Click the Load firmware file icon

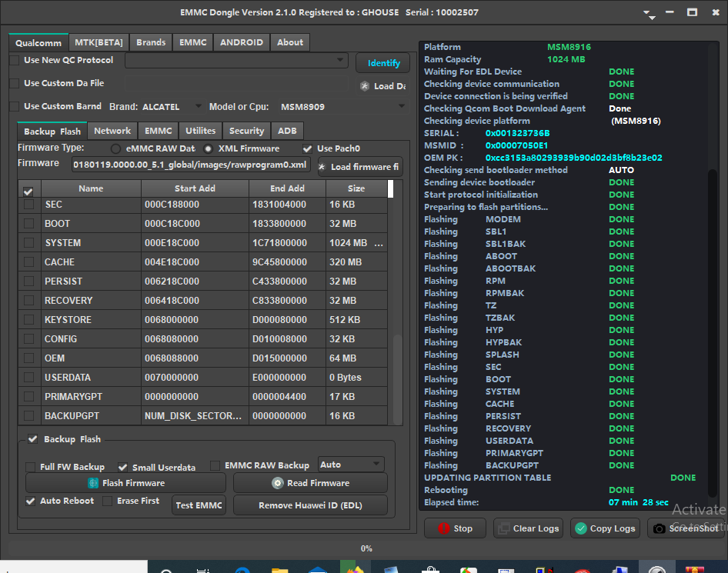tap(322, 167)
